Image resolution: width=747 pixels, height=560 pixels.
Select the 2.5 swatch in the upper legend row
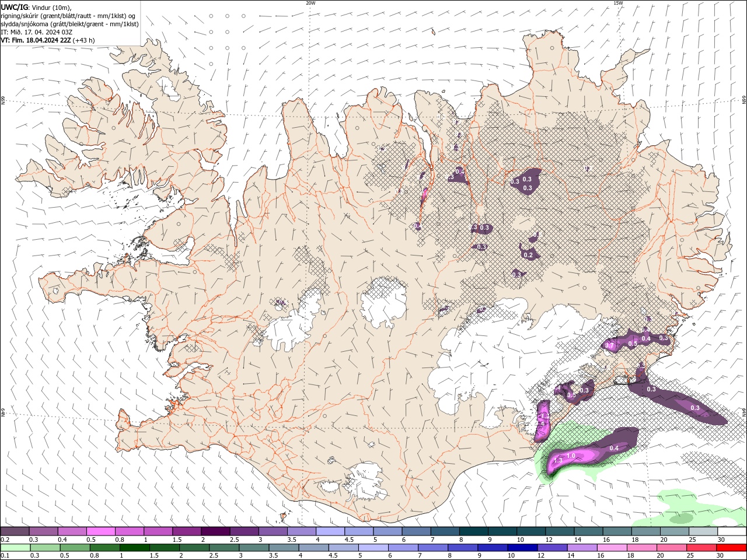[x=244, y=531]
